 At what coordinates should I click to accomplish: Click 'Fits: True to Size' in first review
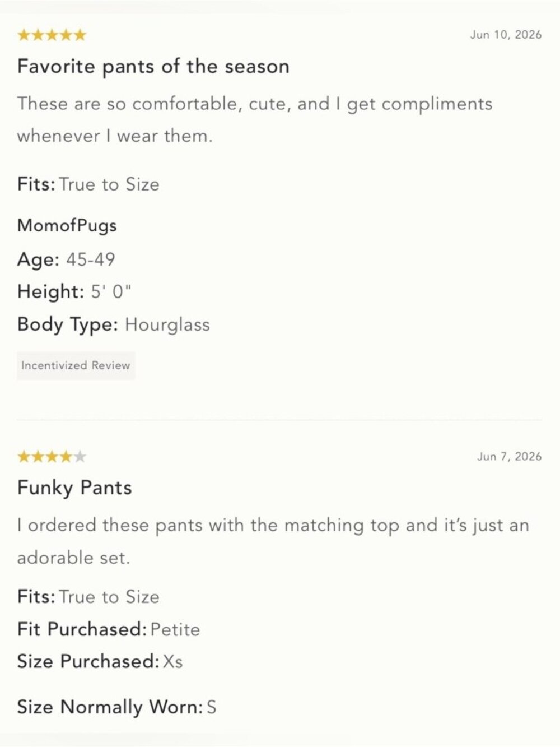click(x=88, y=184)
